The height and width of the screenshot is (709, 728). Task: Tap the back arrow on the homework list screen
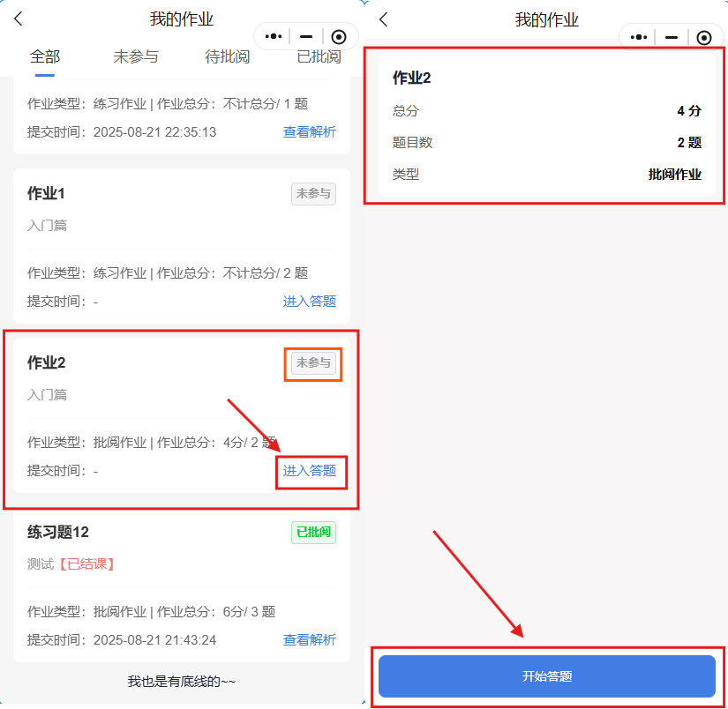19,19
